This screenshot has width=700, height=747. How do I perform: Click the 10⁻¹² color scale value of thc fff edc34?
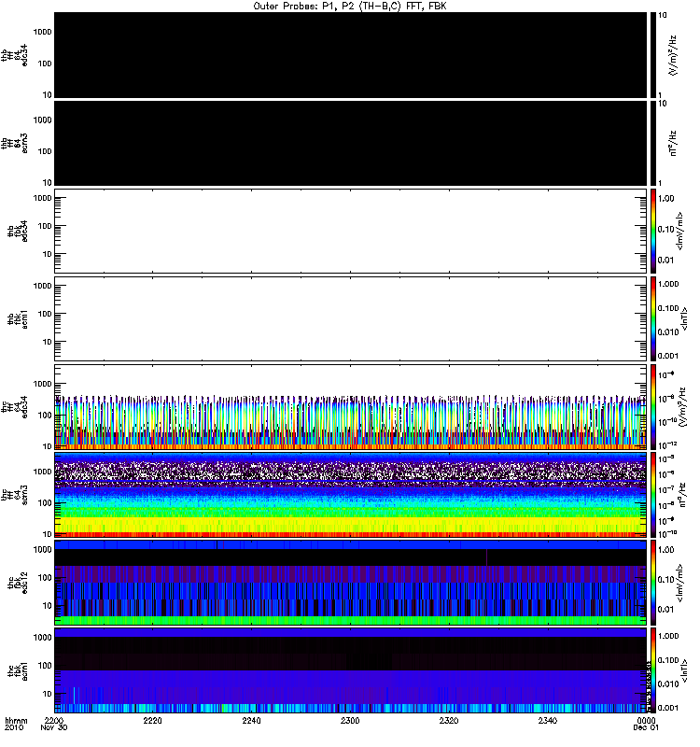click(x=667, y=445)
